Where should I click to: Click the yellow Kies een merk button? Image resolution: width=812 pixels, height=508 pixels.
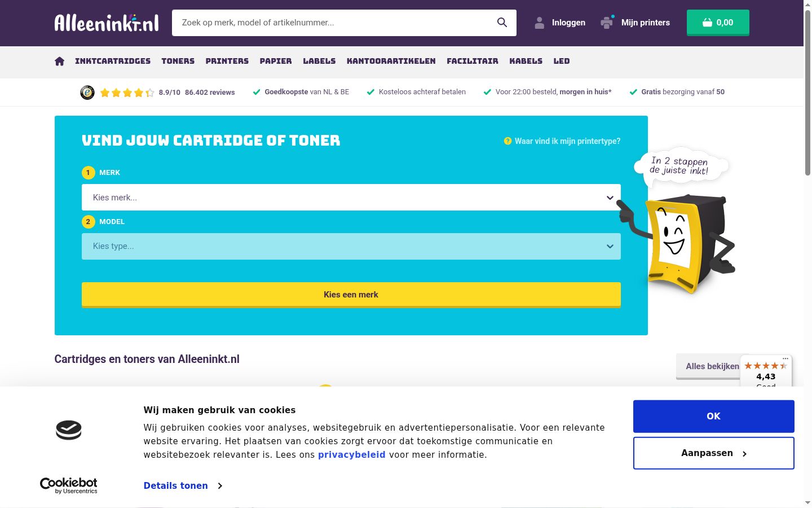tap(351, 295)
